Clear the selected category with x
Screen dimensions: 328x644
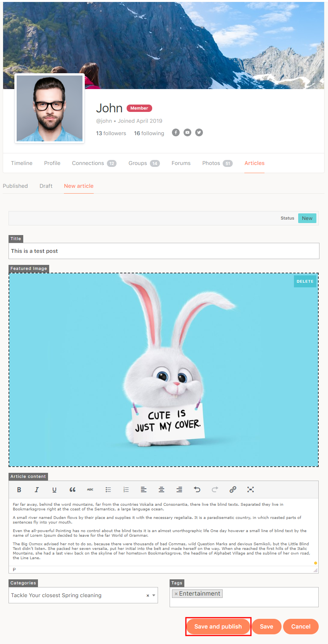tap(148, 596)
